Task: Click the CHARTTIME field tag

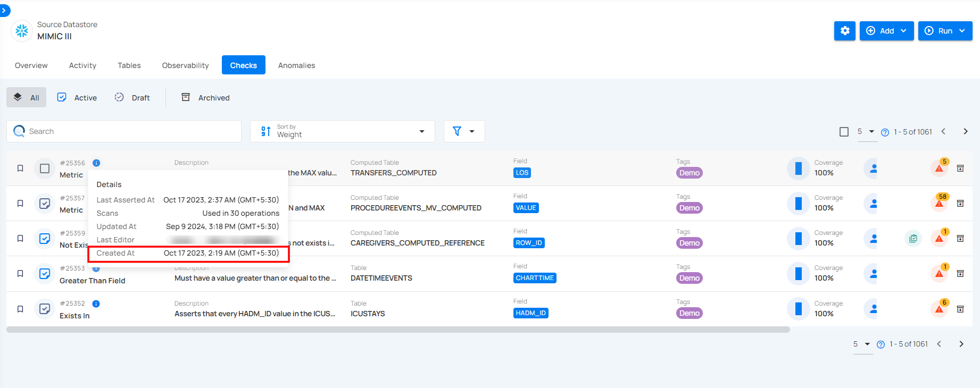Action: pos(535,278)
